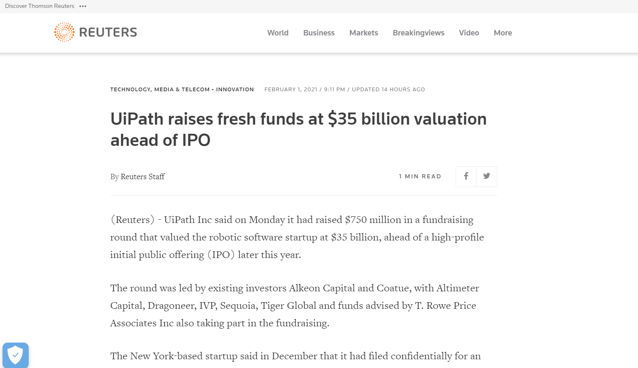Click the REUTERS wordmark text
The height and width of the screenshot is (368, 638).
pos(108,33)
